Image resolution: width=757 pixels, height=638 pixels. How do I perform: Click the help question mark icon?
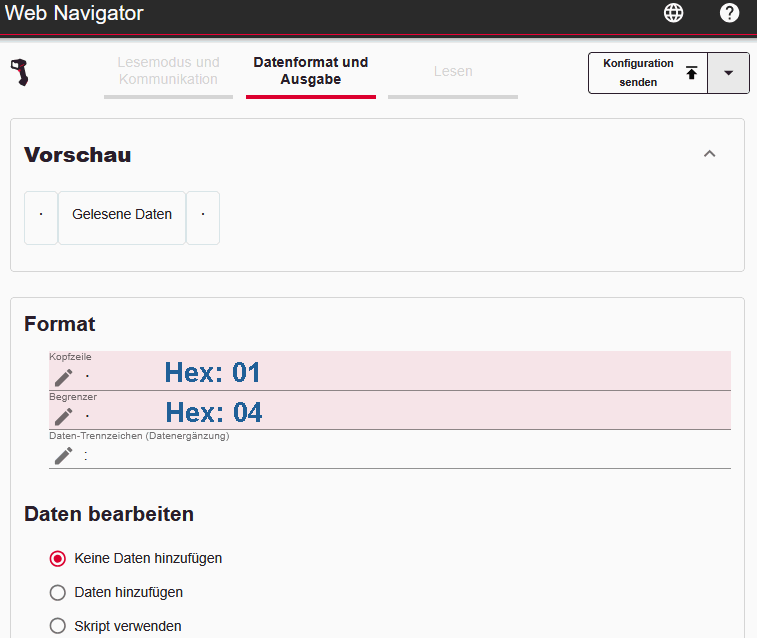coord(730,13)
